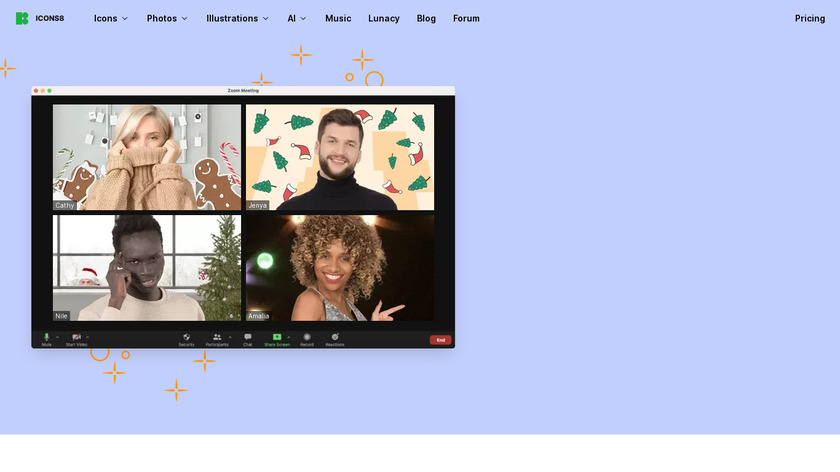Viewport: 840px width, 472px height.
Task: Open the Lunacy link
Action: point(384,18)
